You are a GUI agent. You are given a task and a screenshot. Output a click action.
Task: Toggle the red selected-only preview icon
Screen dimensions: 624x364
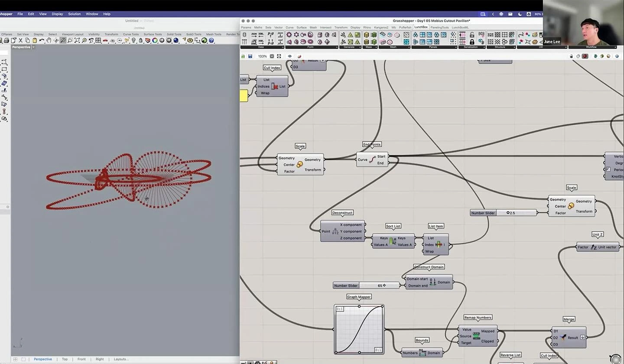pyautogui.click(x=585, y=56)
